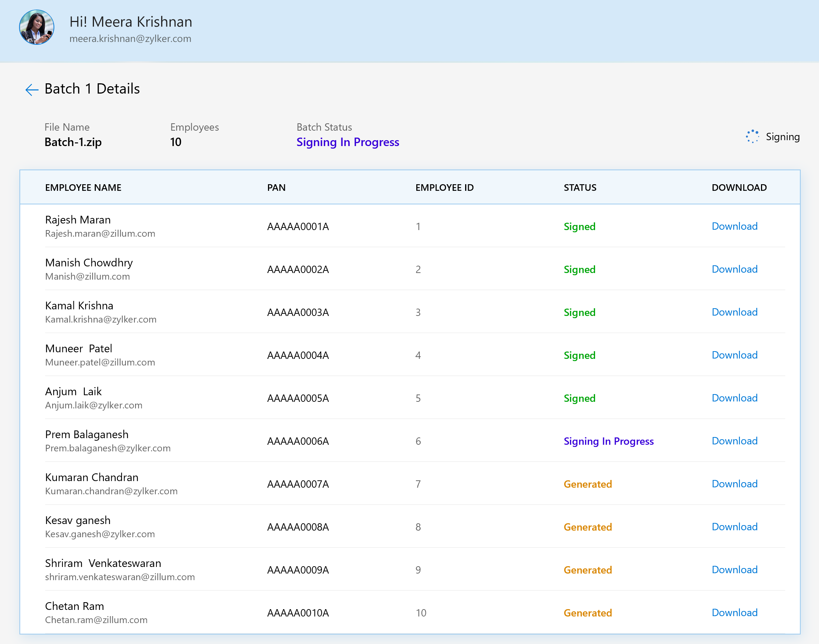Click the Batch-1.zip file name
Screen dimensions: 819x644
point(73,142)
